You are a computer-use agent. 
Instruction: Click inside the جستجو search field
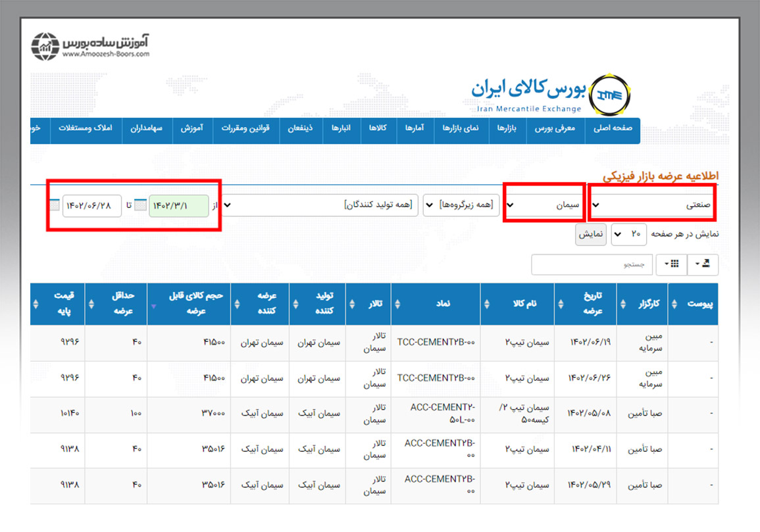click(592, 264)
